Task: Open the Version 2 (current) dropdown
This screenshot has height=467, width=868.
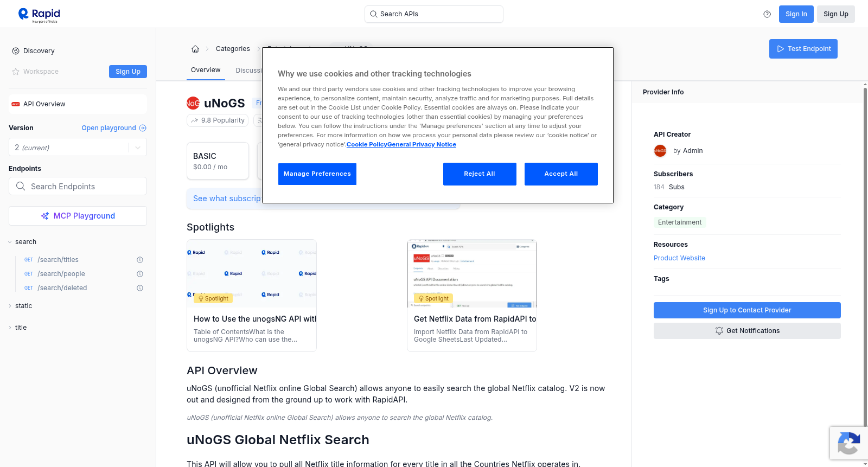Action: [78, 148]
